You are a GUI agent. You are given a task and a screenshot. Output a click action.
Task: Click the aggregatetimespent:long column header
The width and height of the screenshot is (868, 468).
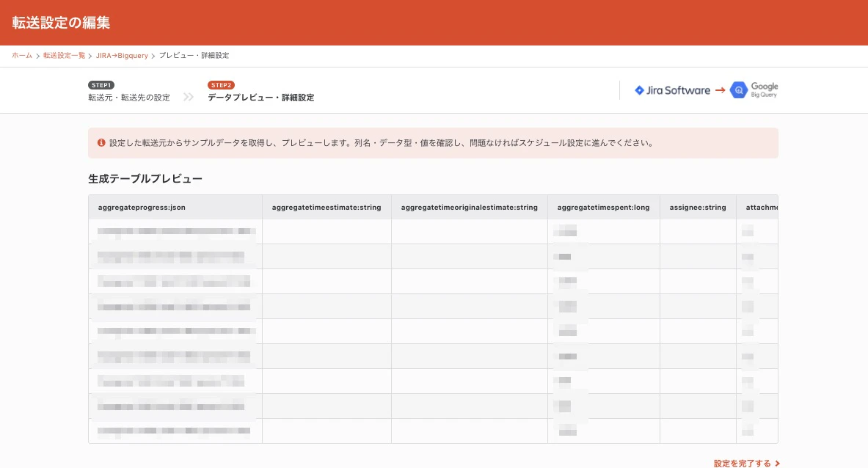pyautogui.click(x=603, y=208)
